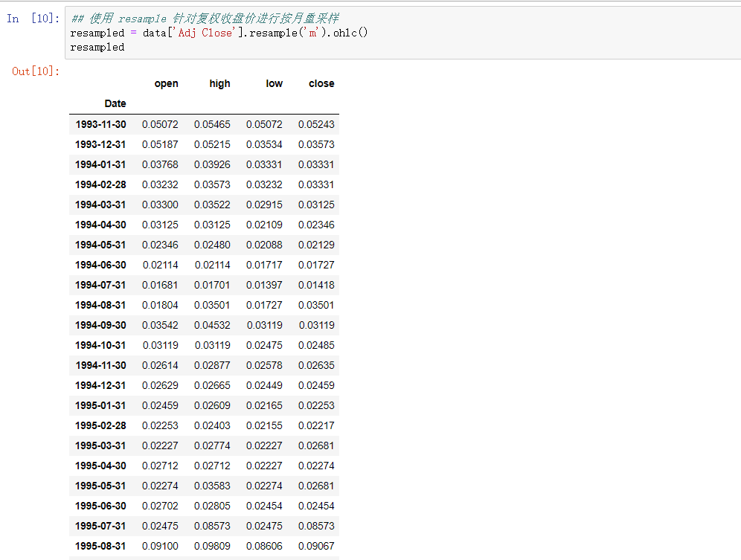Screen dimensions: 741x560
Task: Select row label 1994-12-31
Action: coord(100,386)
